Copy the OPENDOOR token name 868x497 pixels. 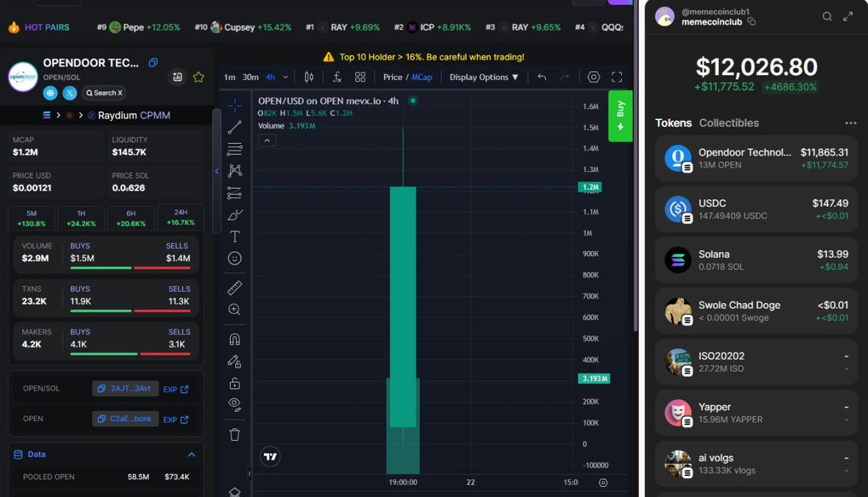[x=153, y=63]
